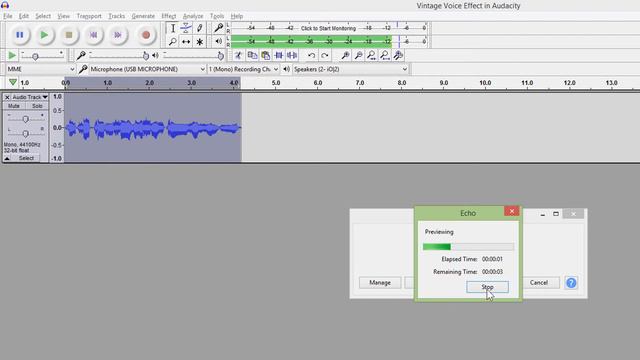
Task: Toggle Mute on the Audio Track
Action: 14,106
